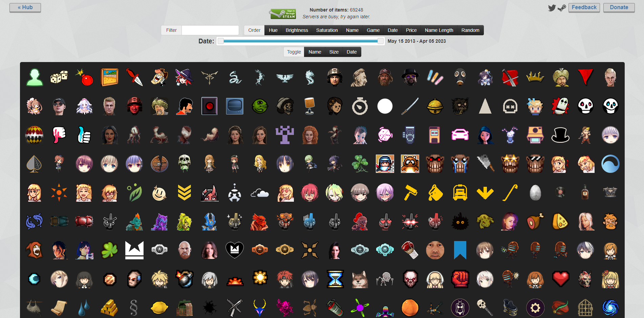Grab the left Date slider handle

221,41
